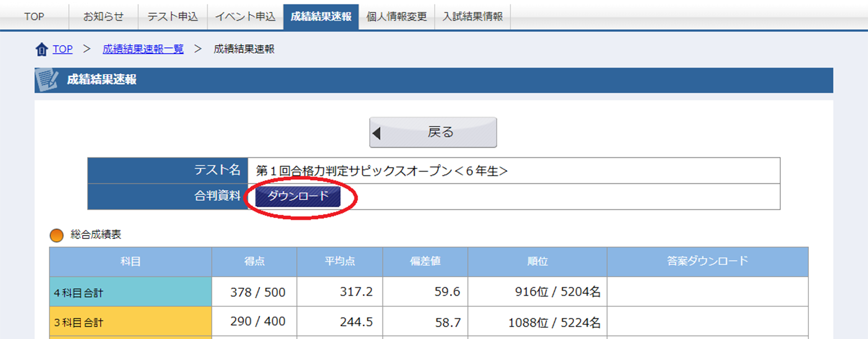This screenshot has height=339, width=868.
Task: Open the 入試結果情報 tab
Action: (473, 16)
